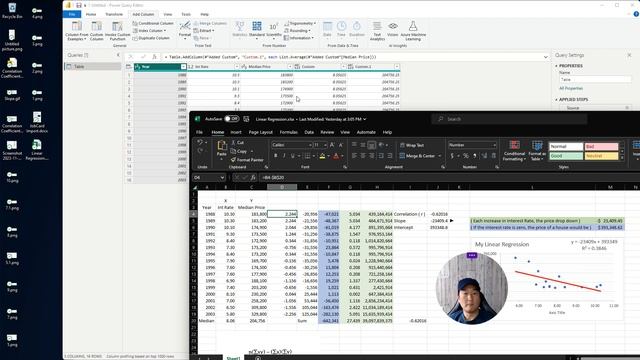
Task: Click Duplicate Column in Power Query ribbon
Action: 151,38
